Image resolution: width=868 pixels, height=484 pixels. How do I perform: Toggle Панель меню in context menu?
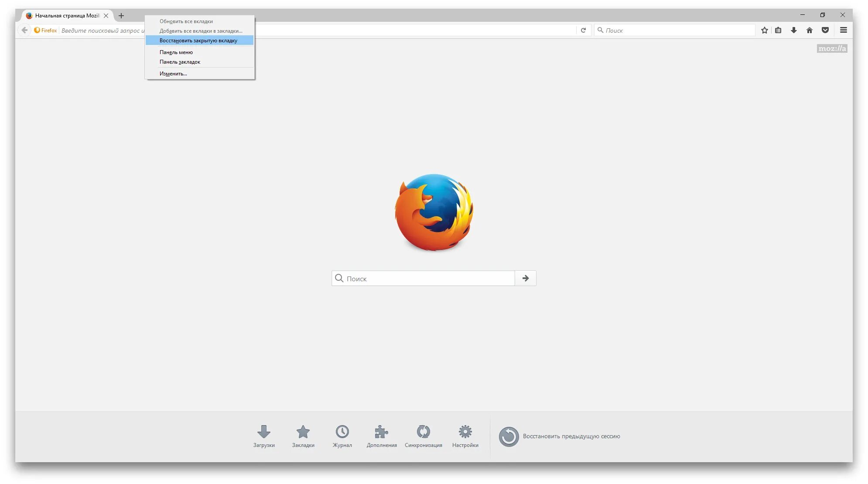pyautogui.click(x=176, y=52)
